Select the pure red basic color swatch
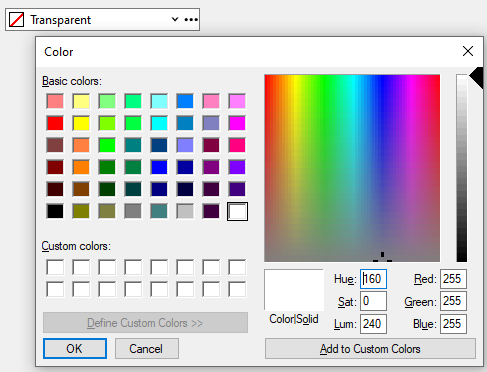Screen dimensions: 487x372 pos(55,123)
